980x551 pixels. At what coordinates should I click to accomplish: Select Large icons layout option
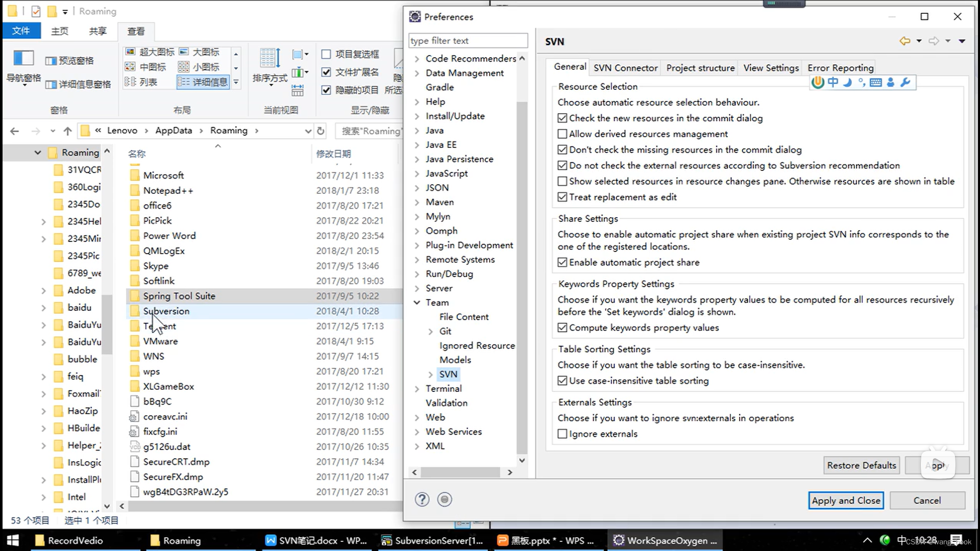[199, 52]
